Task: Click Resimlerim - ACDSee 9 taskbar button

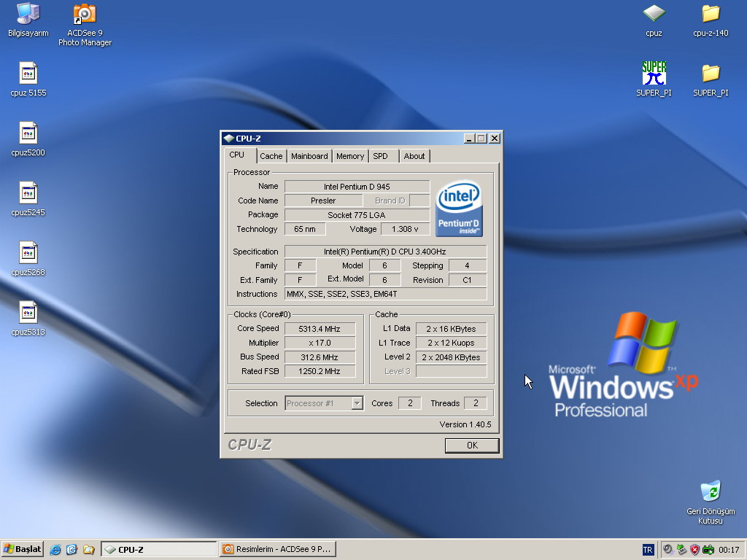Action: click(278, 549)
